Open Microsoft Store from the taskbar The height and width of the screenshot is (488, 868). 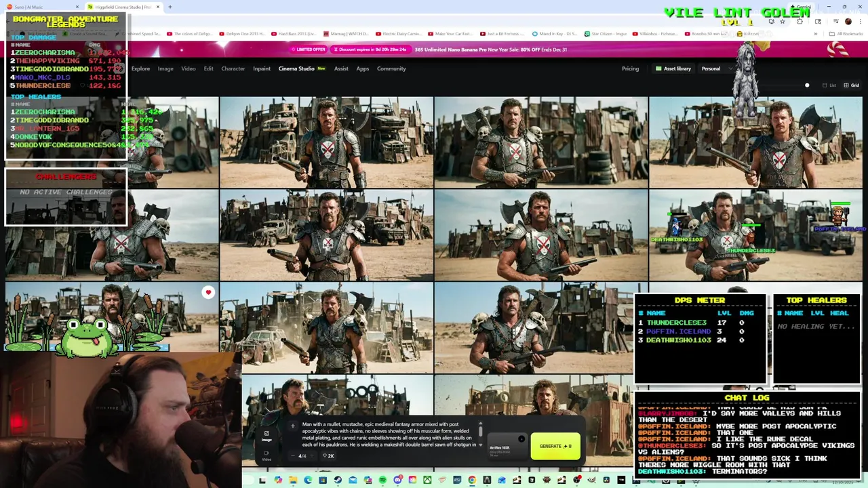(323, 480)
